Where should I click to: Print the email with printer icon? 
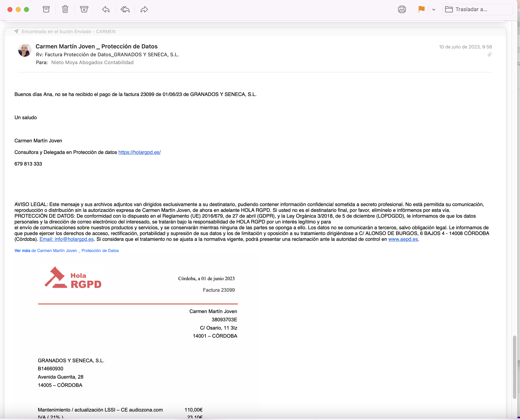(x=402, y=10)
